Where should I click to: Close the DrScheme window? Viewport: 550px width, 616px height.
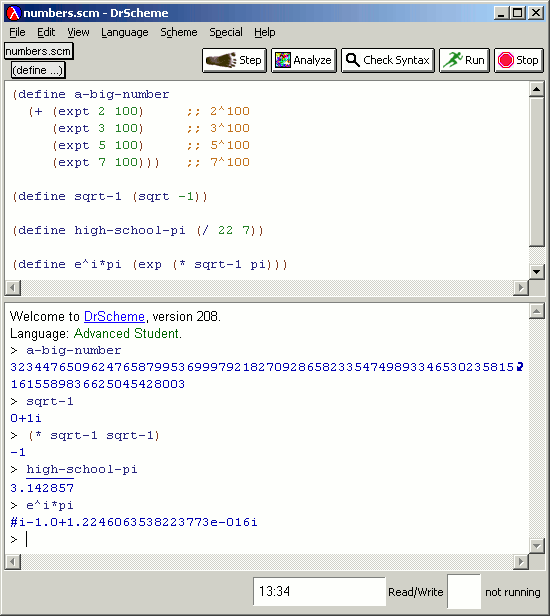click(x=536, y=13)
